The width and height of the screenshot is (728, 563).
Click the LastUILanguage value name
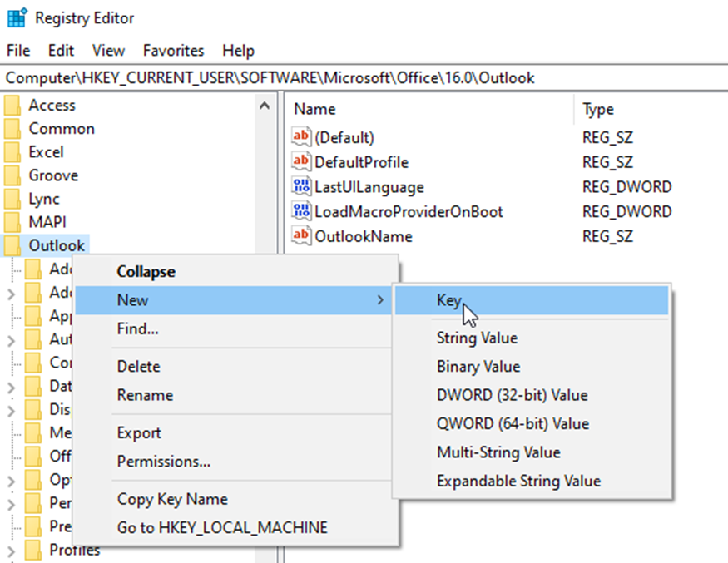point(369,187)
